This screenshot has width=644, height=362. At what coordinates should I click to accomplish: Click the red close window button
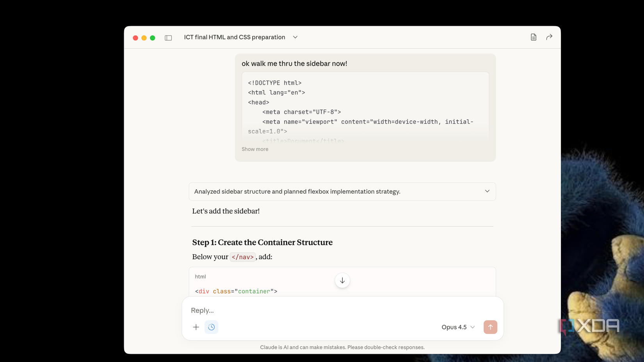click(x=135, y=38)
